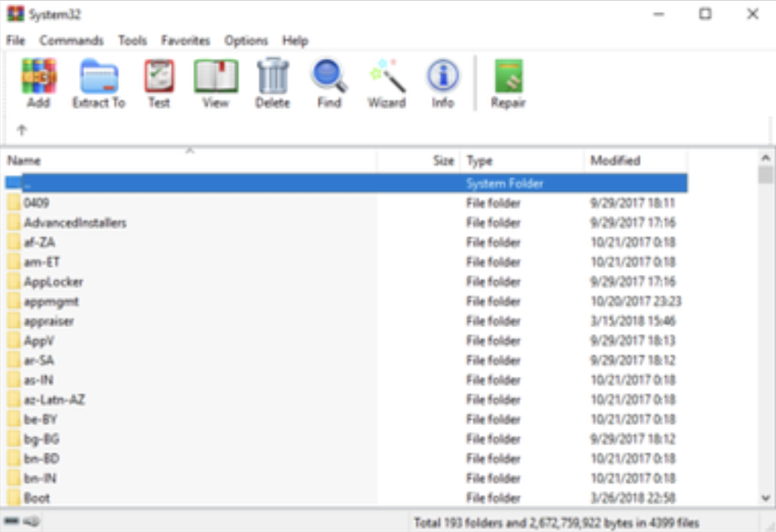Select the af-ZA folder name
776x532 pixels.
click(x=40, y=242)
